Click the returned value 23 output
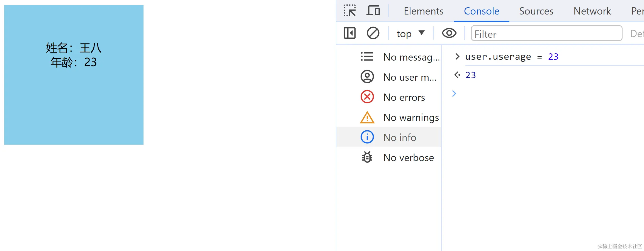The width and height of the screenshot is (644, 251). (x=471, y=75)
